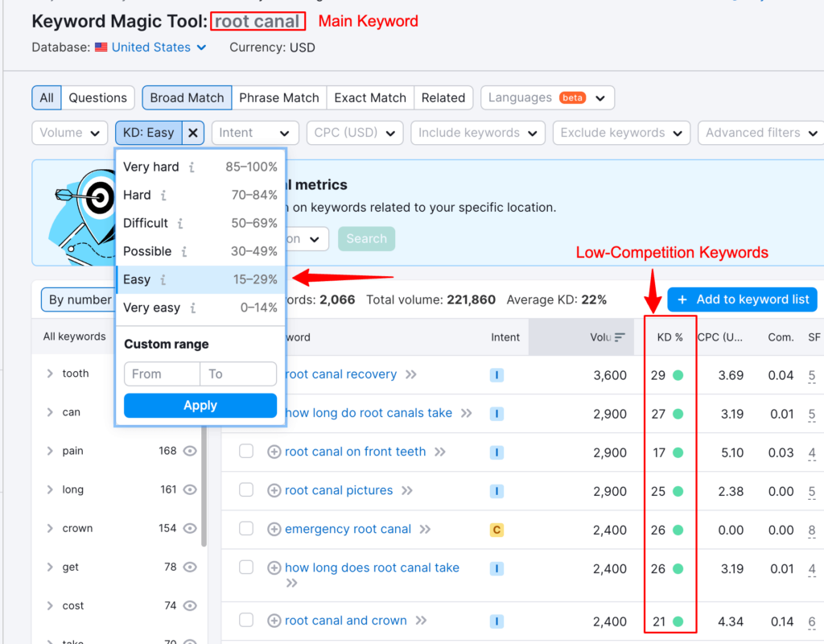Check the box for how long does root canal take
Viewport: 824px width, 644px height.
pos(246,568)
